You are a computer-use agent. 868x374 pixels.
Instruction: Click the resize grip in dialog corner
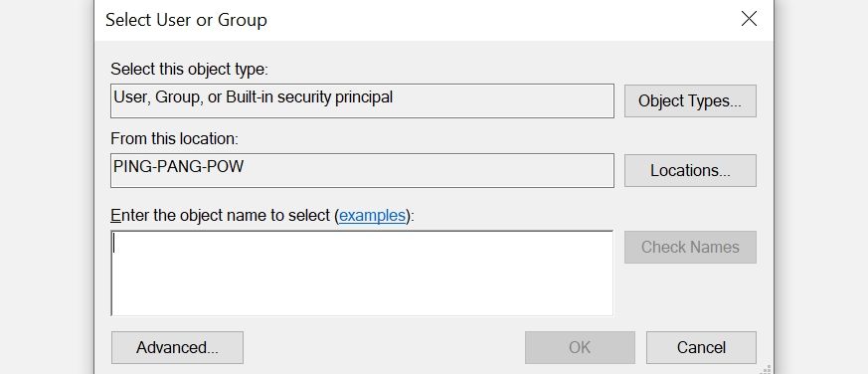pos(767,369)
